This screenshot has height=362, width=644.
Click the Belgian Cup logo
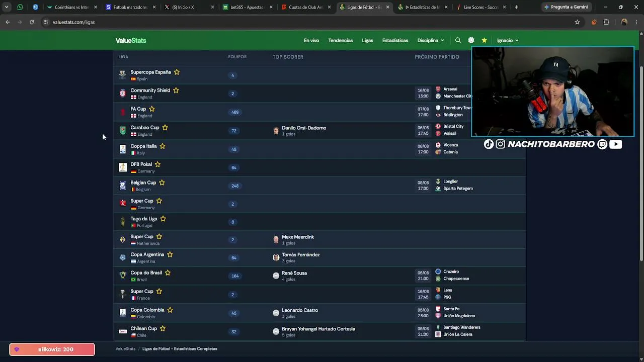122,186
